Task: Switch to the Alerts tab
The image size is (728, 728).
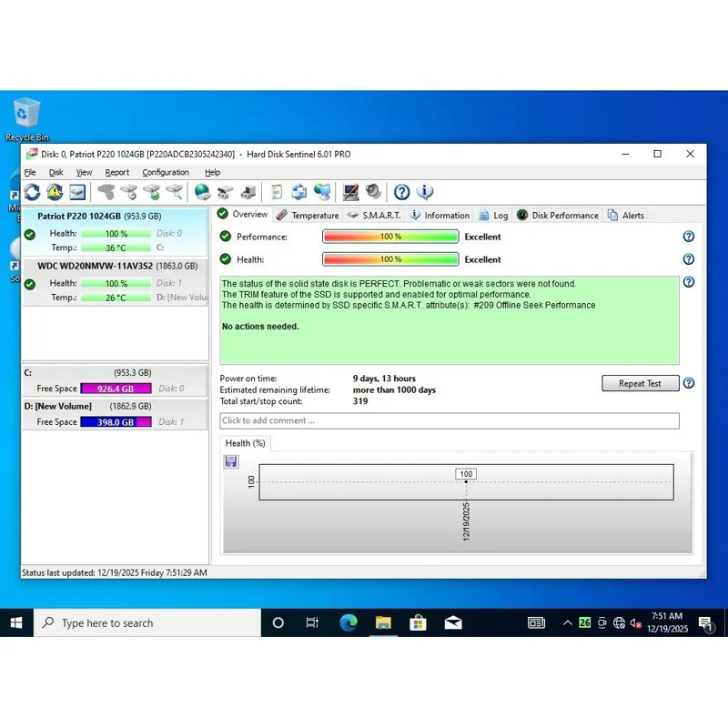Action: click(626, 216)
